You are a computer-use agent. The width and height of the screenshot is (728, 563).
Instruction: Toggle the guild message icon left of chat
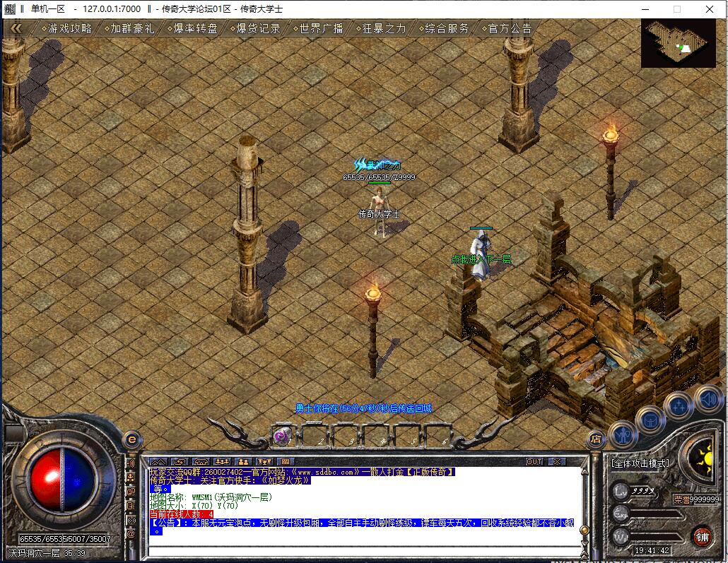(131, 506)
